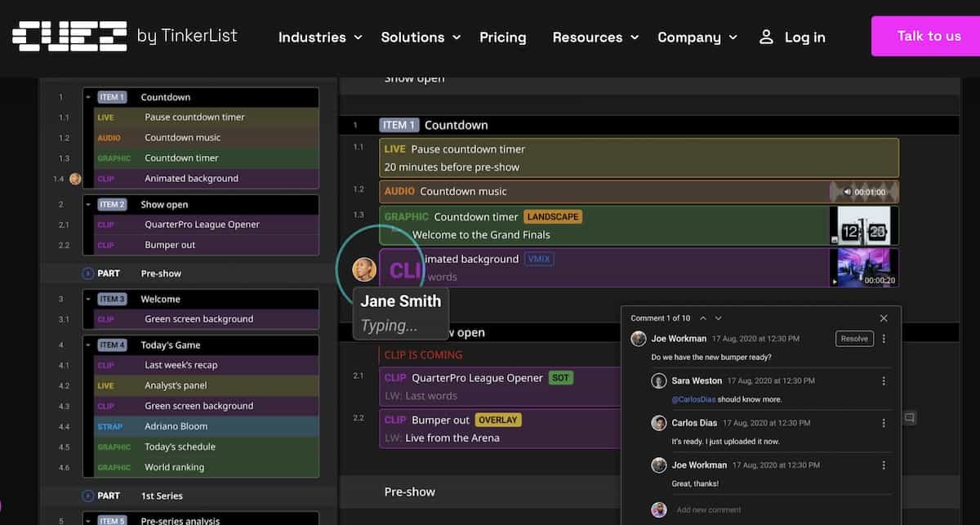This screenshot has height=525, width=980.
Task: Open the Solutions dropdown in the navigation
Action: point(421,38)
